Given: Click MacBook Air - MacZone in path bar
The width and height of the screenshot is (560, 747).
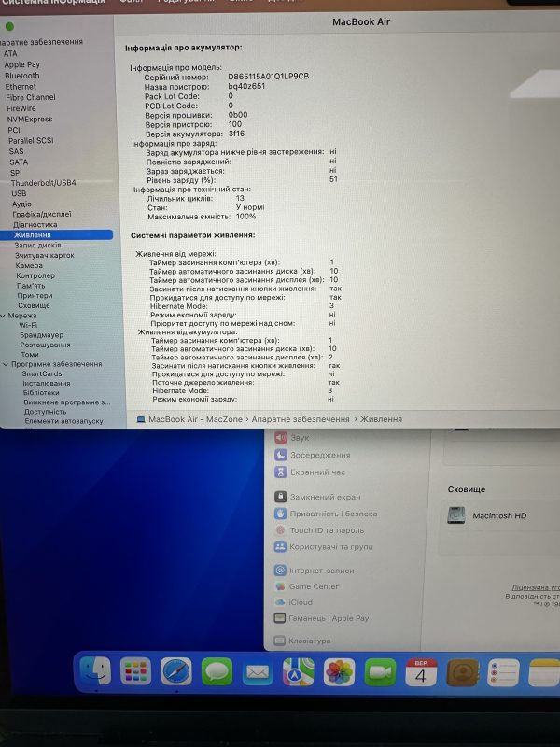Looking at the screenshot, I should tap(195, 419).
